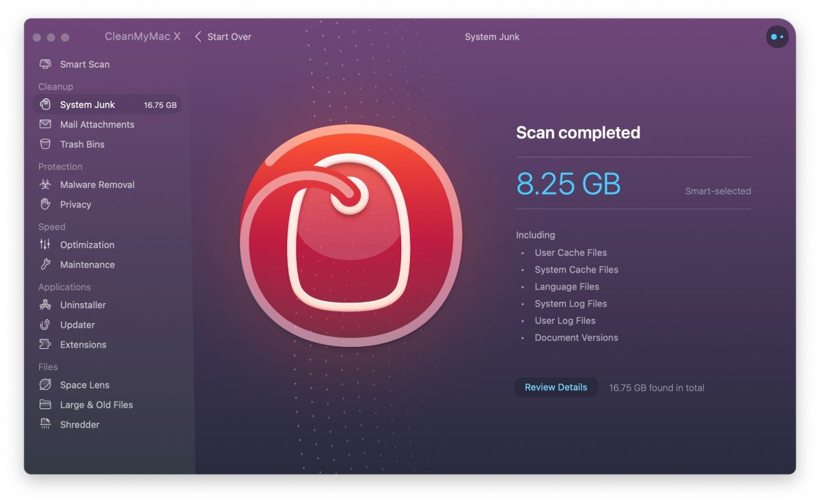
Task: Open the Smart Scan section
Action: (x=85, y=64)
